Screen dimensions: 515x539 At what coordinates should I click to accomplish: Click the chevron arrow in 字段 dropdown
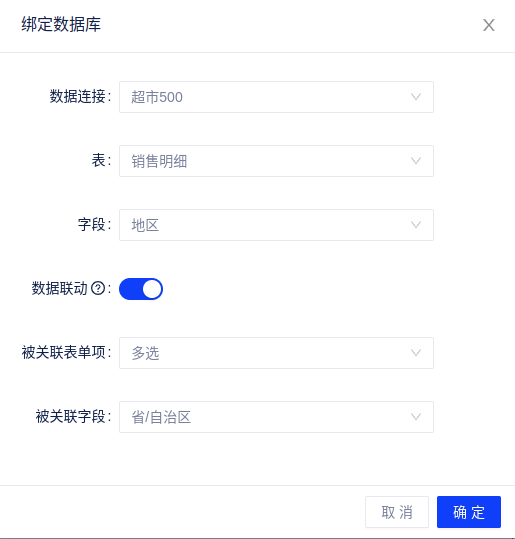point(416,225)
